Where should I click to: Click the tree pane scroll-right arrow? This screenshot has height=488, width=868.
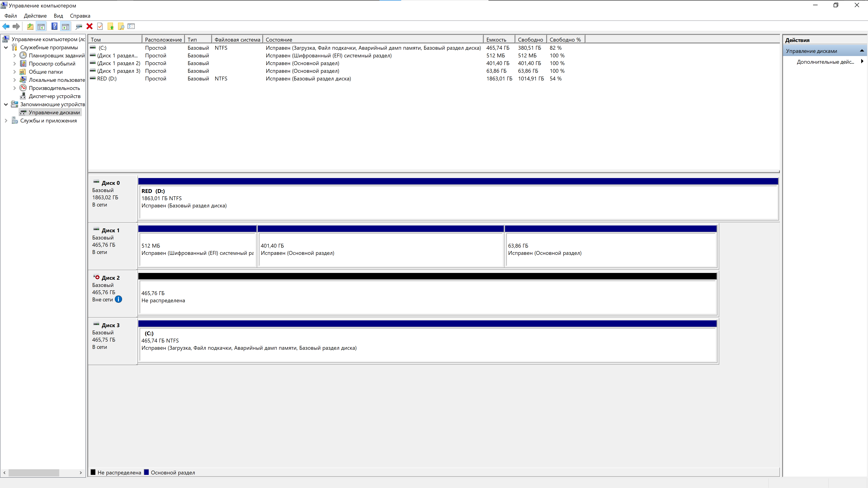pyautogui.click(x=80, y=473)
